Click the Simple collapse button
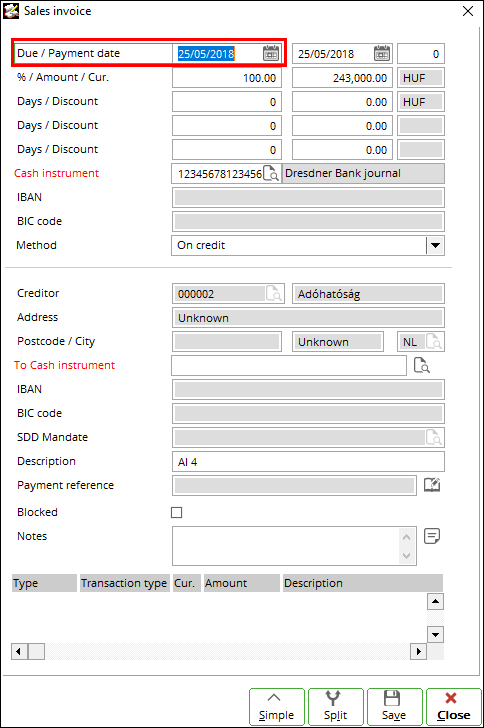Viewport: 484px width, 728px height. tap(276, 707)
